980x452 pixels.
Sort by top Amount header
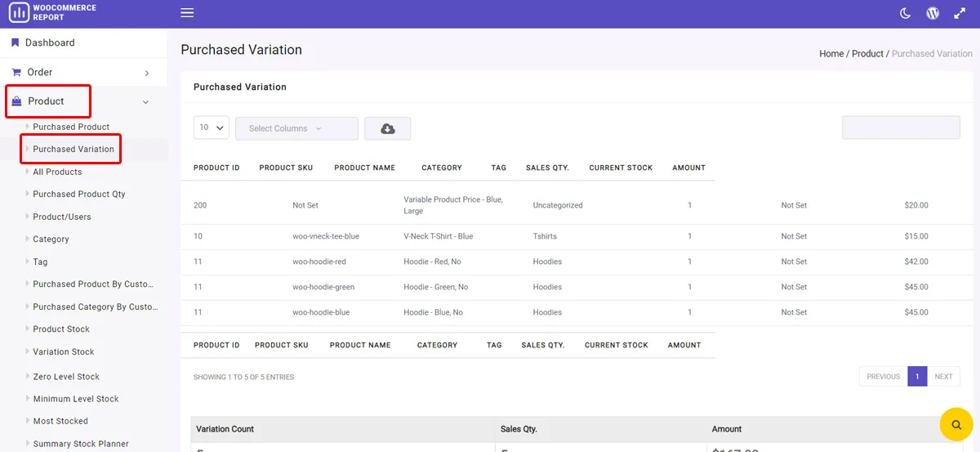coord(688,168)
